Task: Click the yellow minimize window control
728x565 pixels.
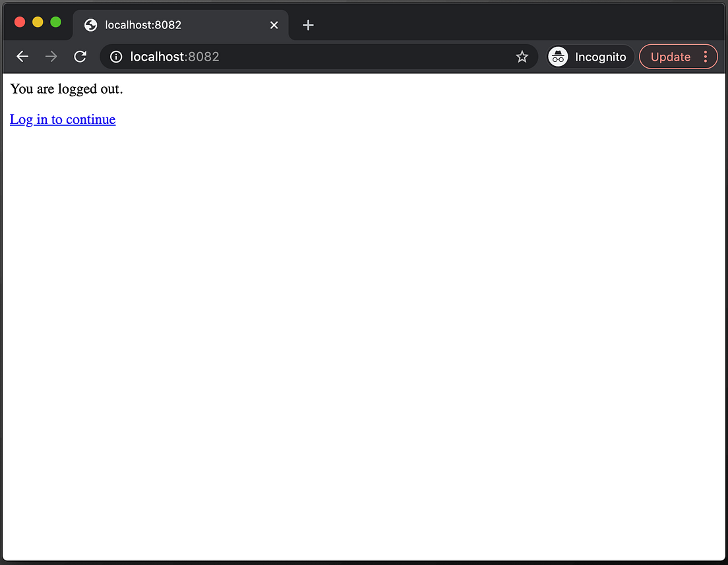Action: (38, 22)
